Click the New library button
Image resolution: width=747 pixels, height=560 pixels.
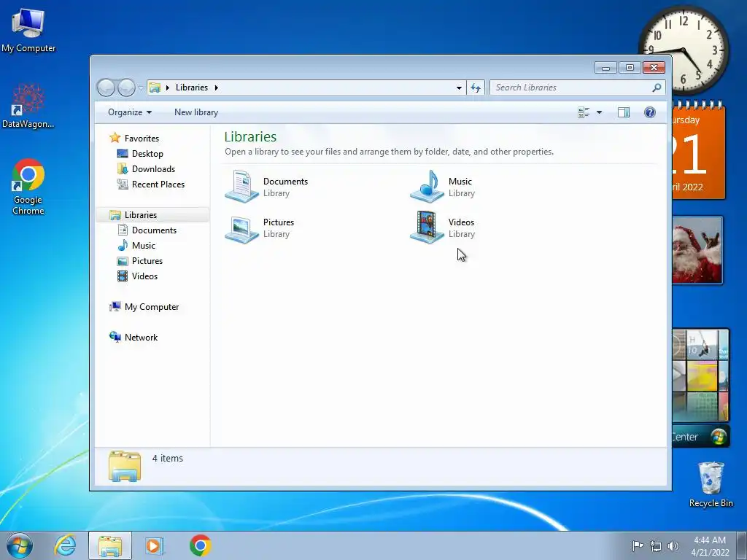click(x=196, y=112)
